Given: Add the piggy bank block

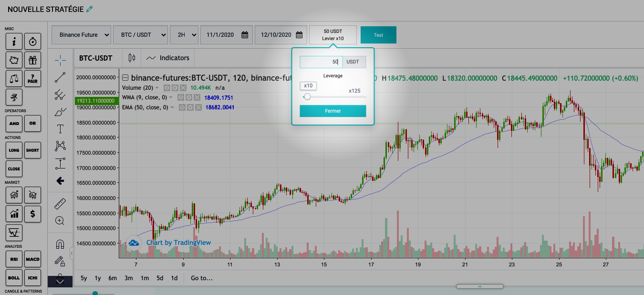Looking at the screenshot, I should (14, 60).
